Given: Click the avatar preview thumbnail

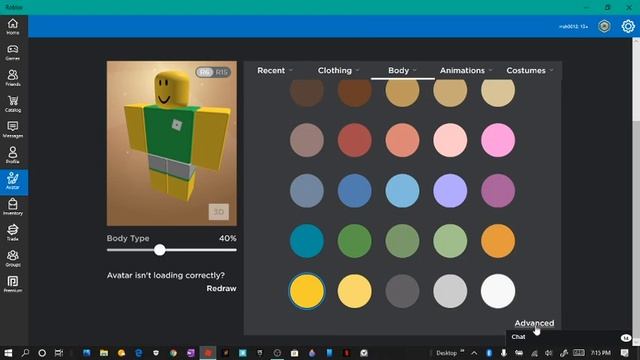Looking at the screenshot, I should (171, 143).
